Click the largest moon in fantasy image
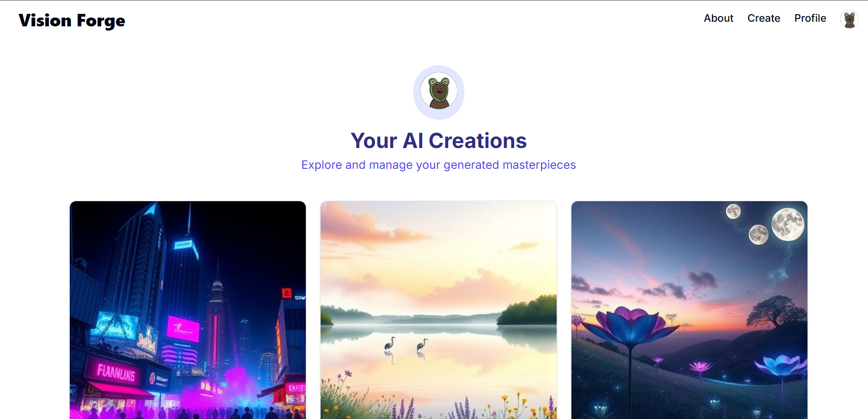Screen dimensions: 868x419 (x=789, y=224)
